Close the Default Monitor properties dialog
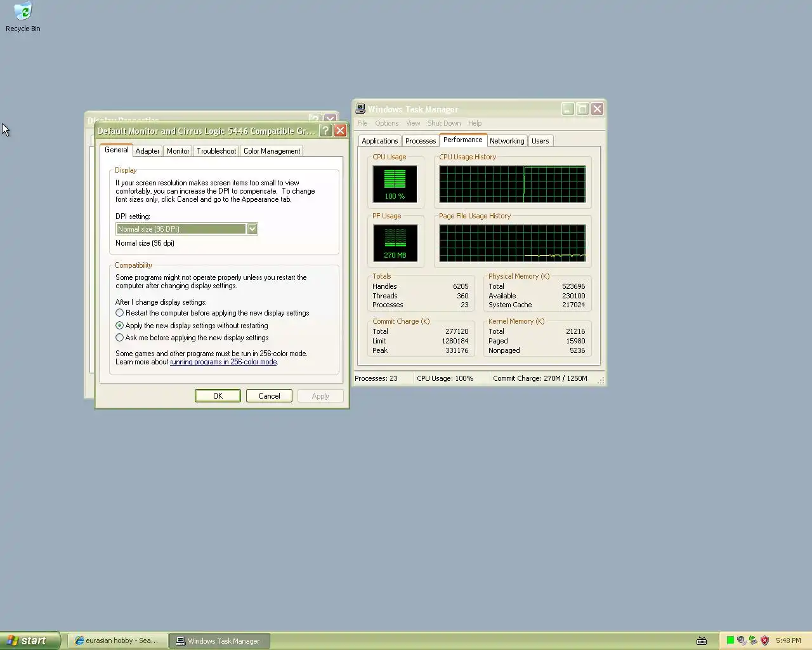This screenshot has width=812, height=650. pos(340,131)
